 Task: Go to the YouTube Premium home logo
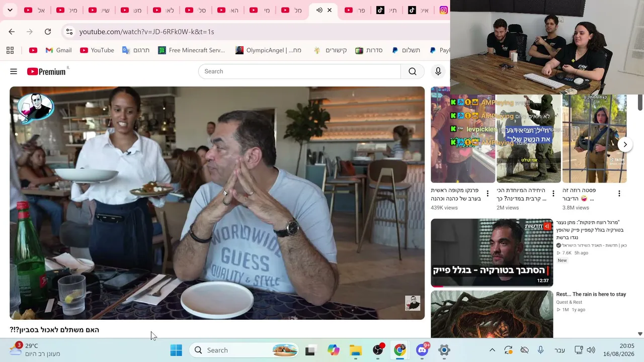tap(46, 71)
